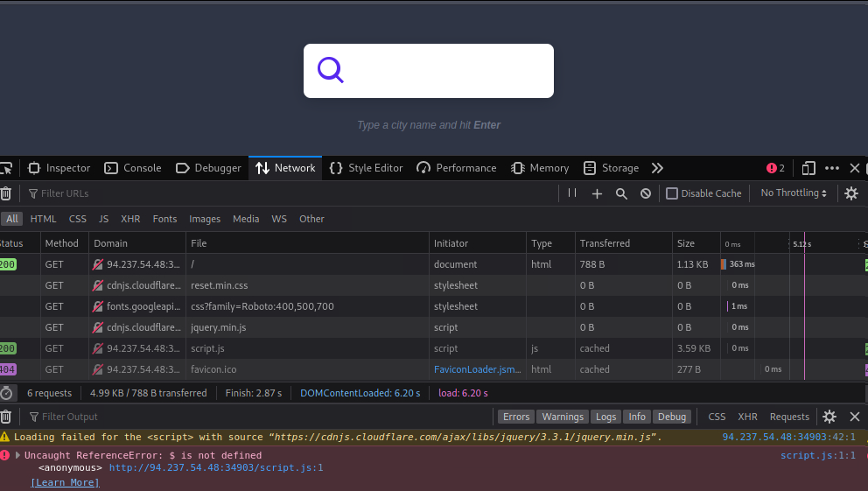Open the performance analysis stopwatch icon
This screenshot has width=868, height=491.
(7, 393)
